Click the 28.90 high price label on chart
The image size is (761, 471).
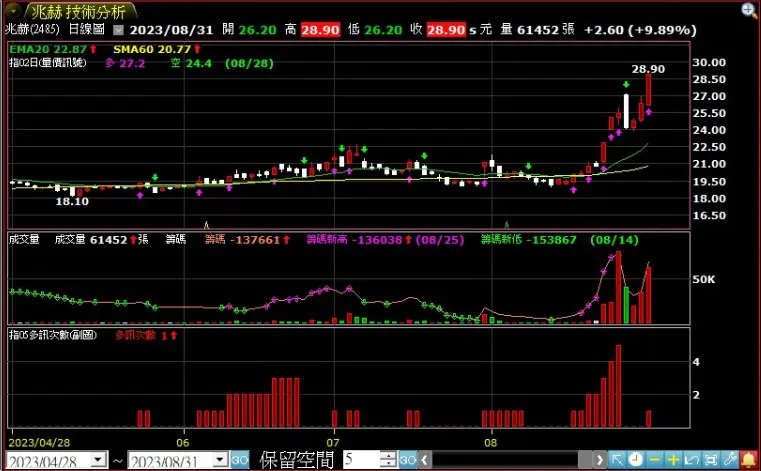click(648, 69)
